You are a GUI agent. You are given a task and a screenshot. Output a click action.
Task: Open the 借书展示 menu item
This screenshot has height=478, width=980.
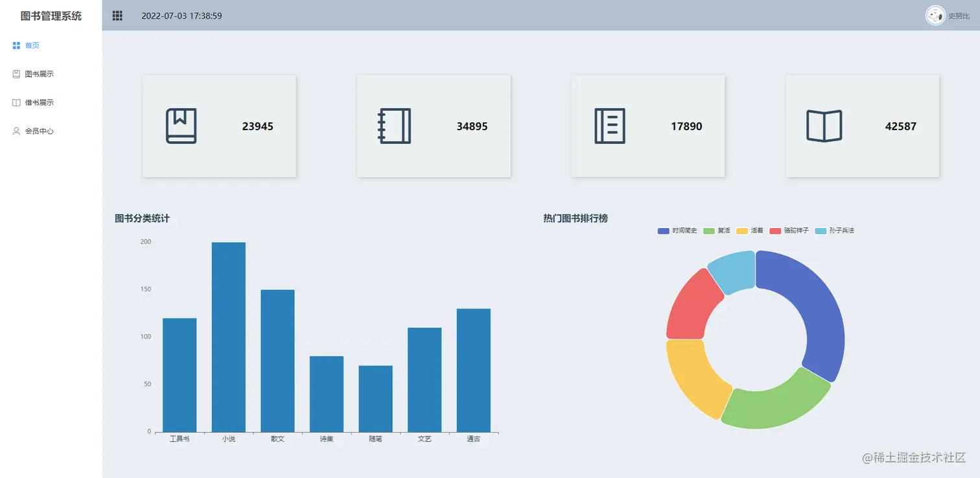pos(40,102)
